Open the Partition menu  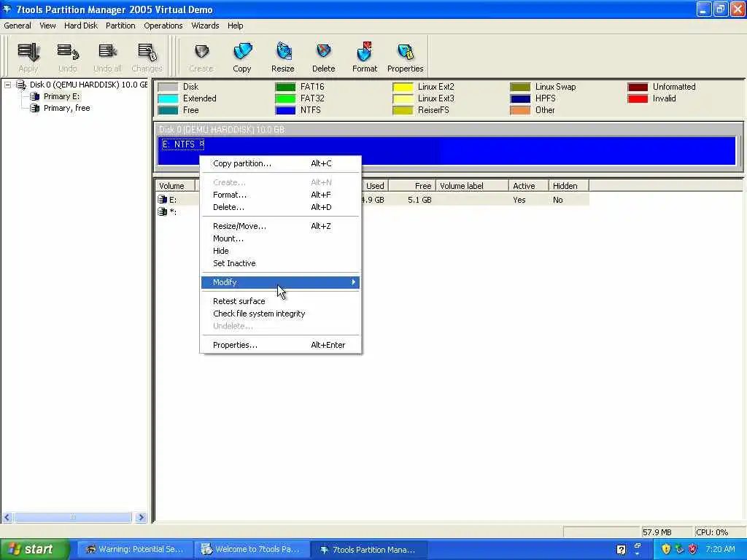[x=120, y=26]
